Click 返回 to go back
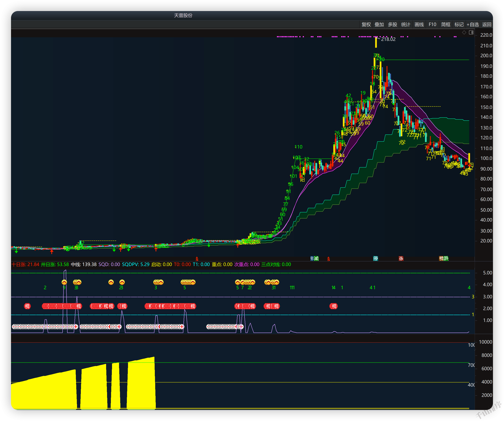The image size is (504, 421). click(487, 25)
